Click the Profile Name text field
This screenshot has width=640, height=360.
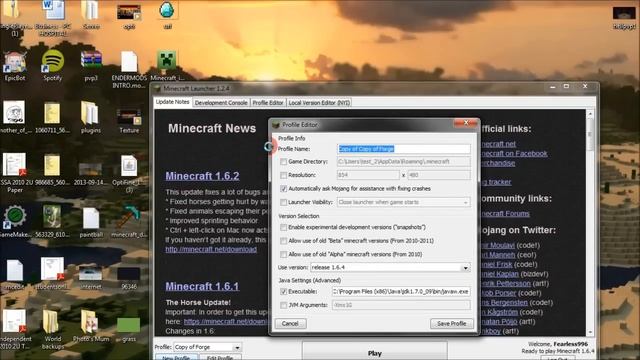coord(404,149)
